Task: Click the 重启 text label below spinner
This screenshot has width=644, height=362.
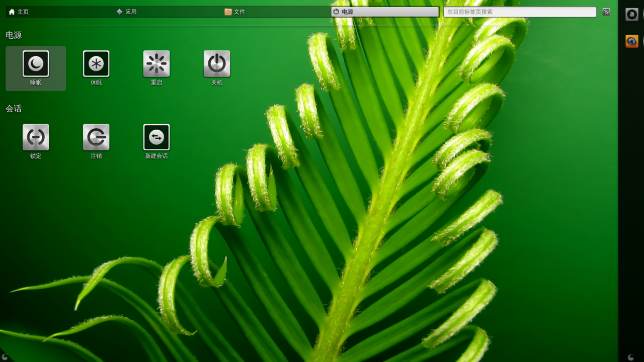Action: click(156, 82)
